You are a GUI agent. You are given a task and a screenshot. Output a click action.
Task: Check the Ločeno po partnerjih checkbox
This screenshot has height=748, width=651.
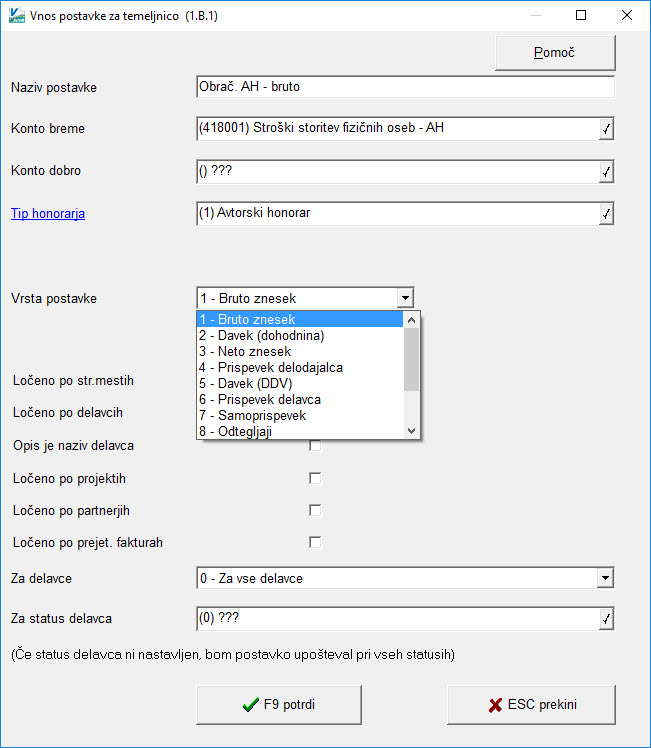click(315, 510)
